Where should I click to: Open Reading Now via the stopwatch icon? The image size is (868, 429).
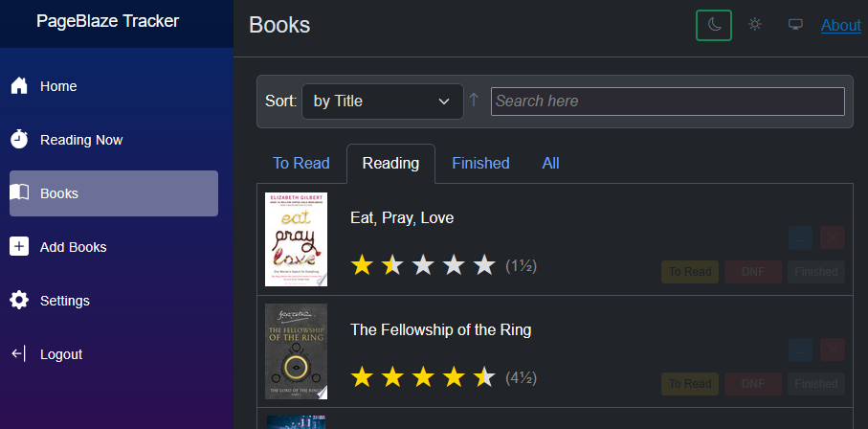pos(19,140)
